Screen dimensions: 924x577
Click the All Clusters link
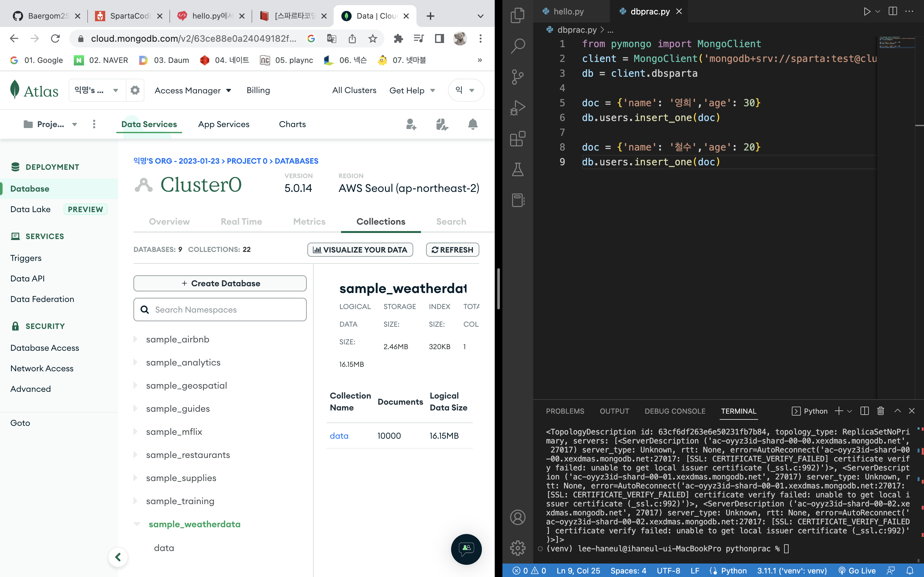coord(354,90)
